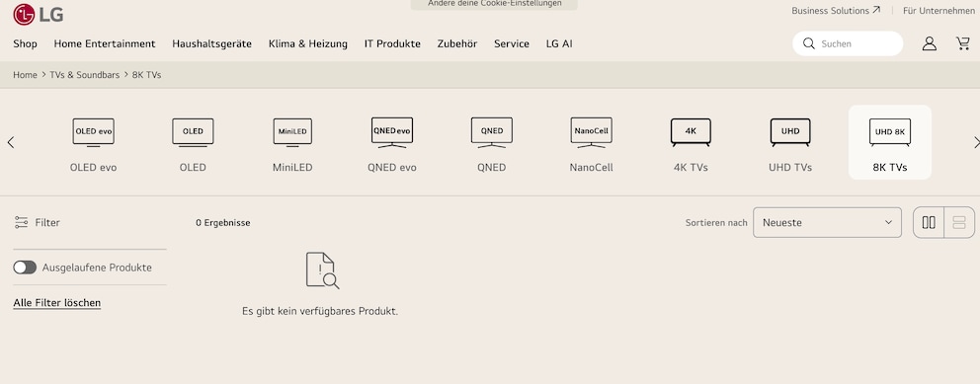The height and width of the screenshot is (384, 980).
Task: Click the 8K TVs breadcrumb text
Action: [147, 75]
